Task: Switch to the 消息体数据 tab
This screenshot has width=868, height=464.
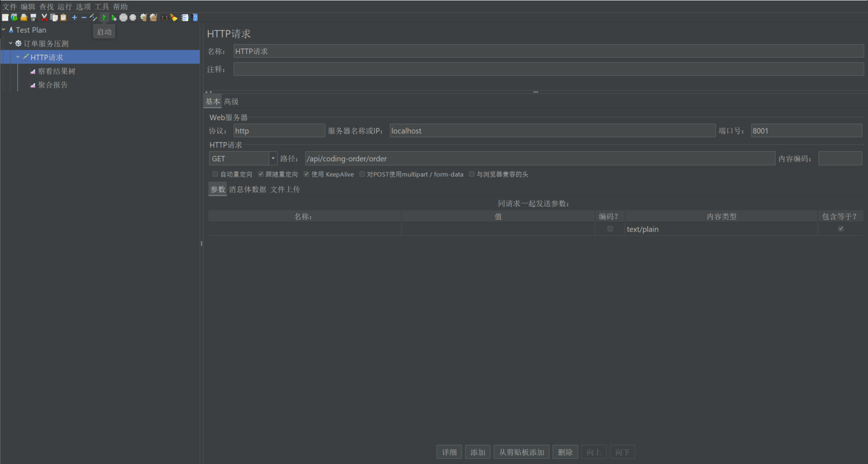Action: coord(248,189)
